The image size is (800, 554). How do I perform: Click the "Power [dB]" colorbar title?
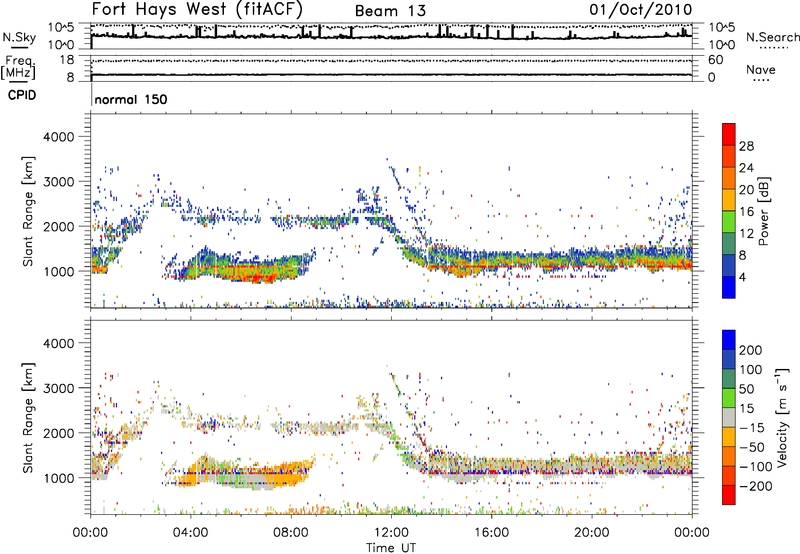tap(763, 211)
